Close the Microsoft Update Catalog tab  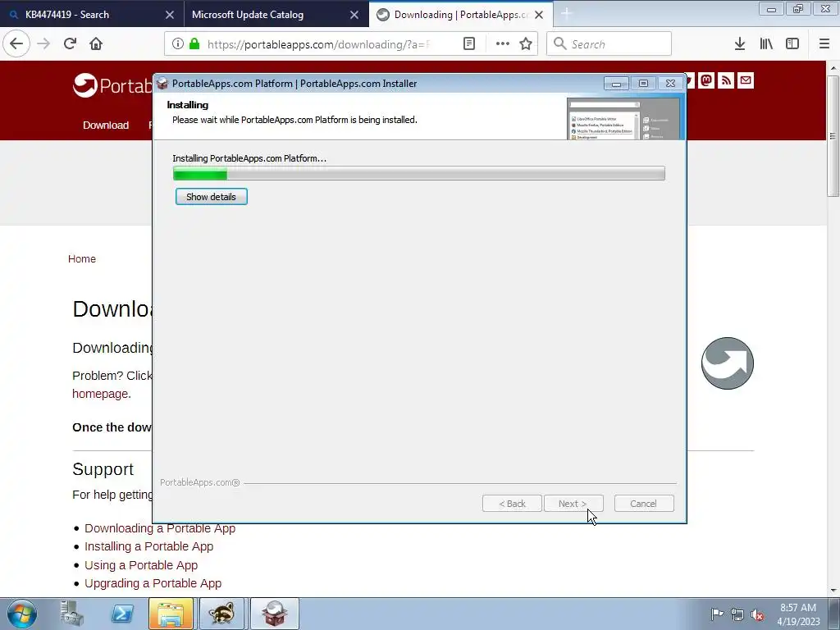tap(354, 15)
